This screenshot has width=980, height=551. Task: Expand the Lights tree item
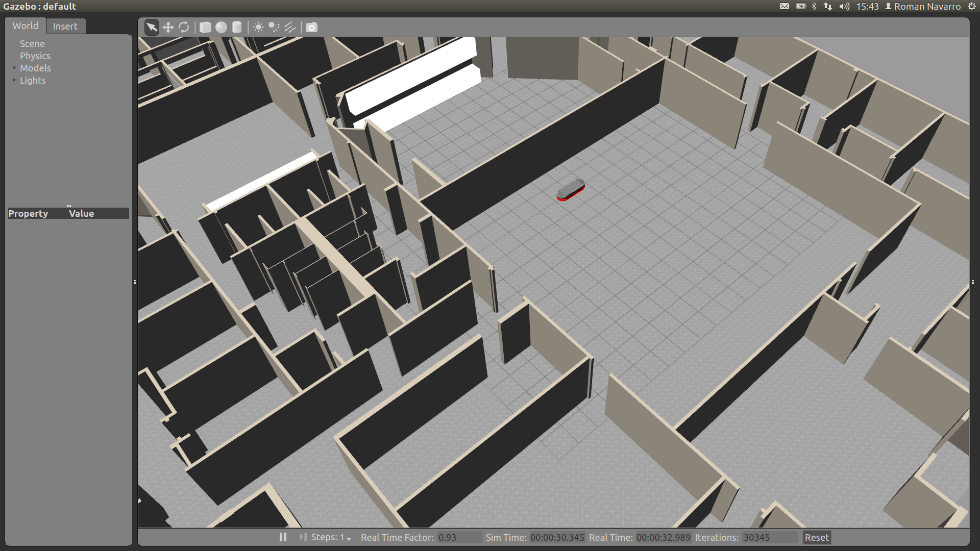(x=14, y=80)
